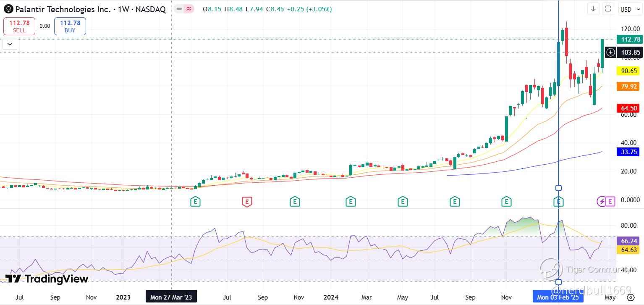Click the gray dash market status indicator
Screen dimensions: 644x305
pyautogui.click(x=179, y=9)
